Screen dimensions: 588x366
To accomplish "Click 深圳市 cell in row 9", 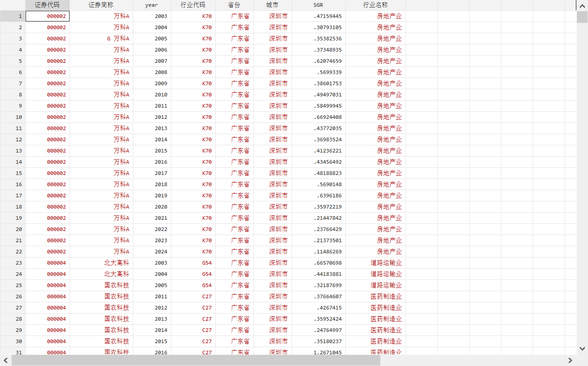I will (x=273, y=106).
